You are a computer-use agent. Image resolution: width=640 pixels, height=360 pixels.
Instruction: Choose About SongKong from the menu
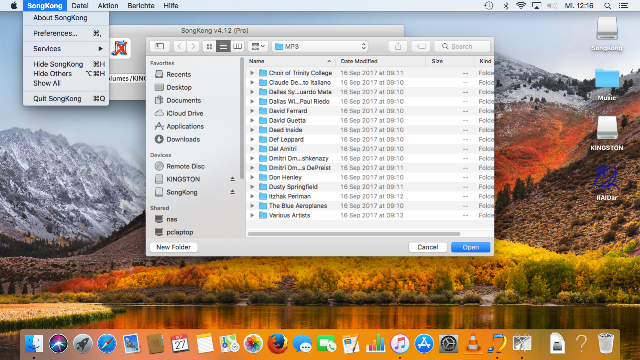tap(66, 18)
